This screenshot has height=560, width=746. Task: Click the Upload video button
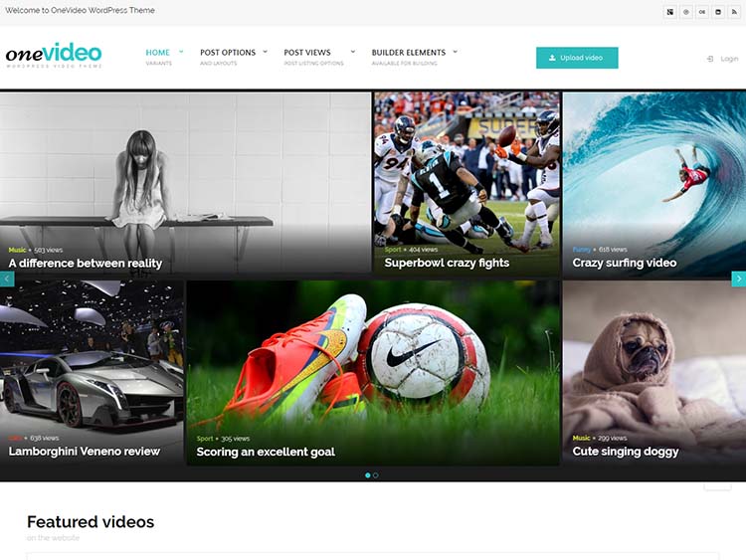[x=577, y=58]
